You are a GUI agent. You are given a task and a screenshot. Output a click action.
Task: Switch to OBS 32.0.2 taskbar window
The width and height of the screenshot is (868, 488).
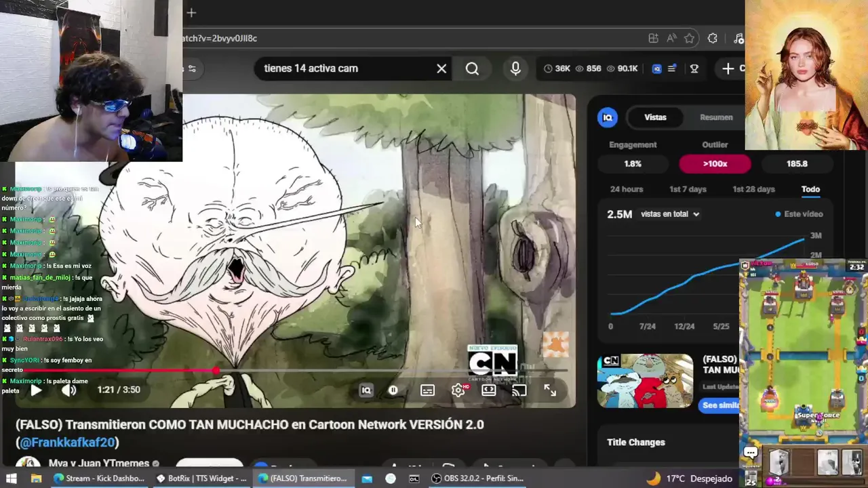479,479
